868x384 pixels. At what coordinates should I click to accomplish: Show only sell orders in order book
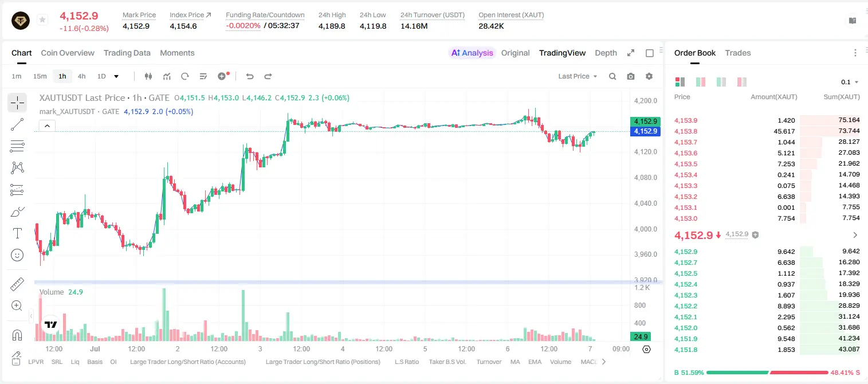coord(742,82)
